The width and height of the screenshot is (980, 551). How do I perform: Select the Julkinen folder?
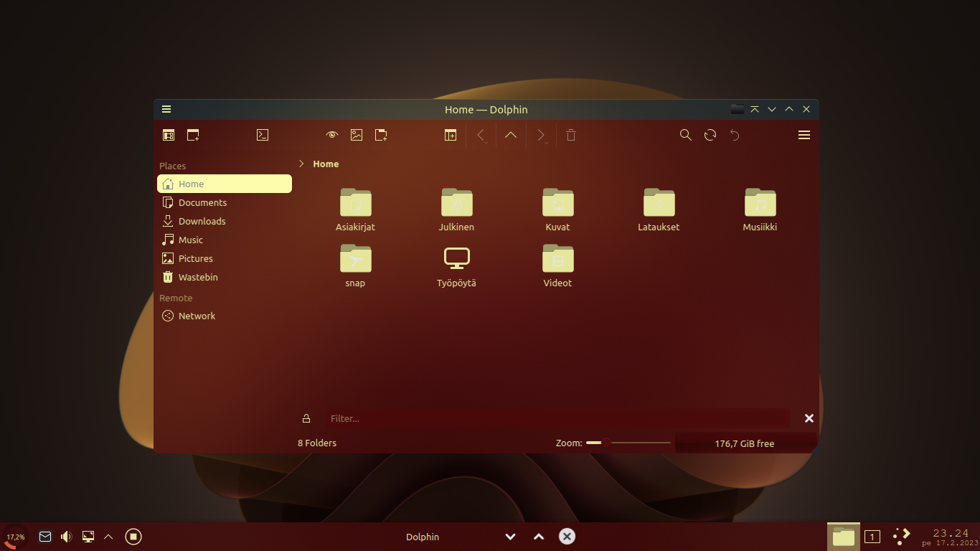coord(456,209)
